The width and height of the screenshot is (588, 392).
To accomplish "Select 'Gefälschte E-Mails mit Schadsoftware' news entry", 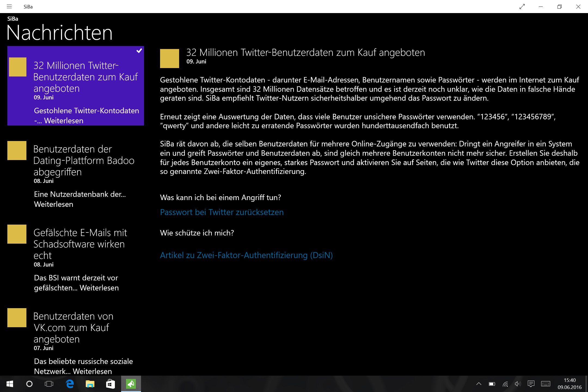I will coord(80,244).
